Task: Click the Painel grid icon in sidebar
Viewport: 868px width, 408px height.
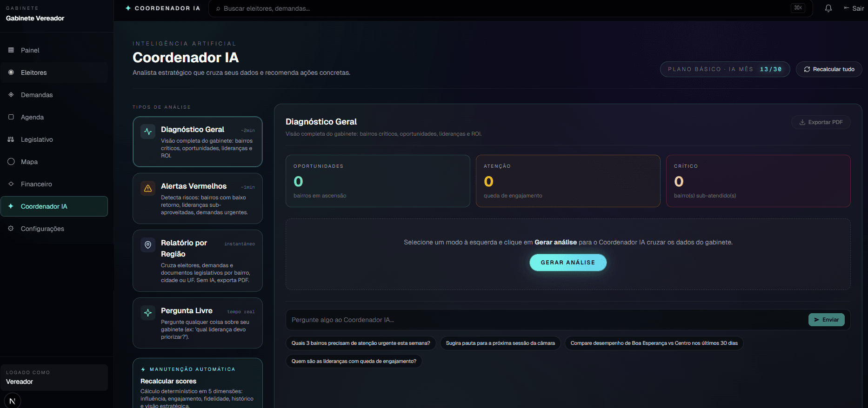Action: (x=11, y=50)
